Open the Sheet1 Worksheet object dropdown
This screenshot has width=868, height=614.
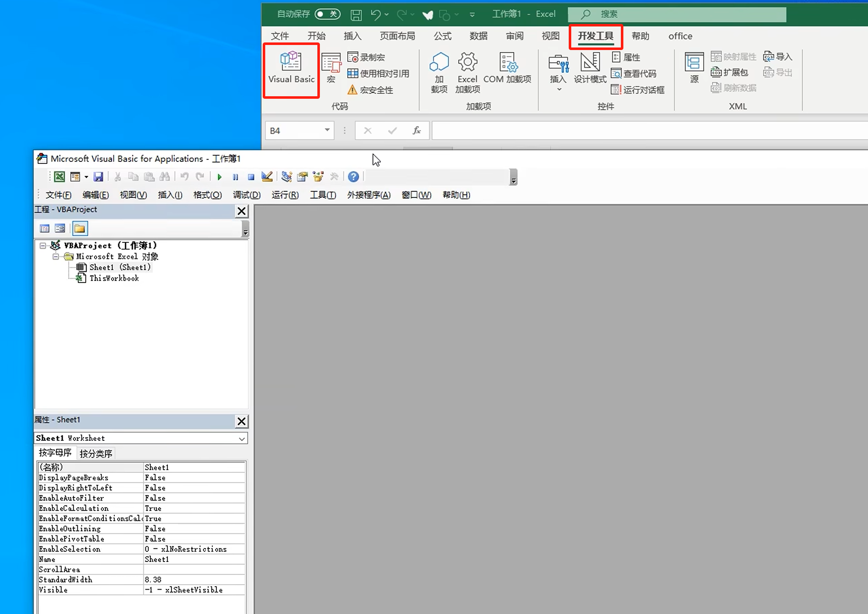(x=242, y=438)
